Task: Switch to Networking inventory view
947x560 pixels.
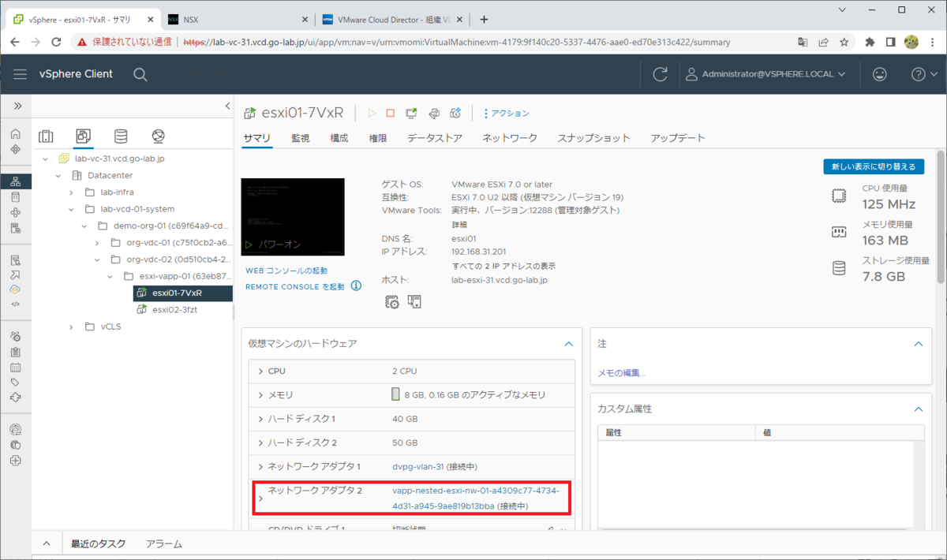Action: coord(158,136)
